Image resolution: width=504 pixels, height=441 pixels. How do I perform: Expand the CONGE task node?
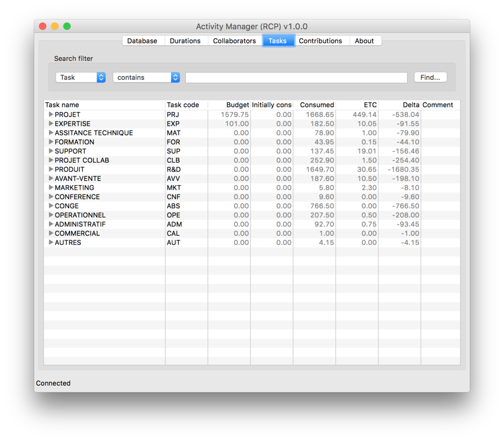click(x=51, y=205)
